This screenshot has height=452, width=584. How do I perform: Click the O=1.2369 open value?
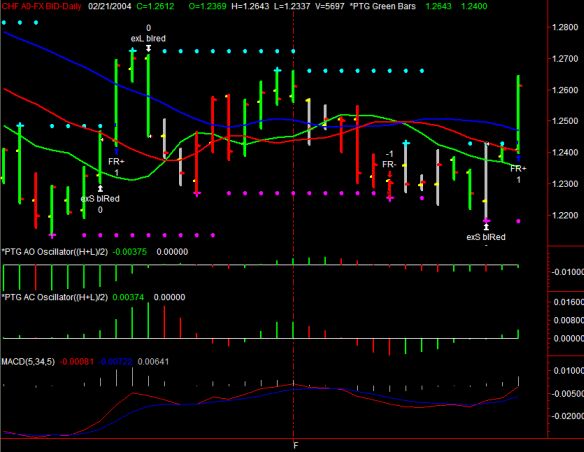pos(208,6)
